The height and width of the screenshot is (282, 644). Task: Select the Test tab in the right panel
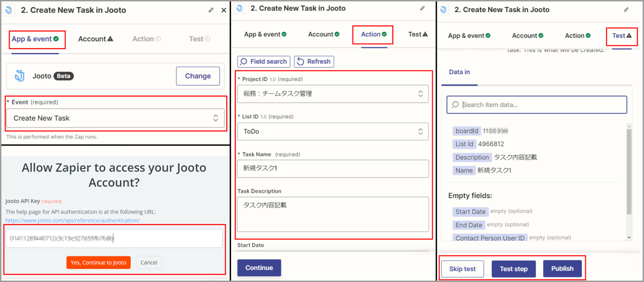point(621,36)
